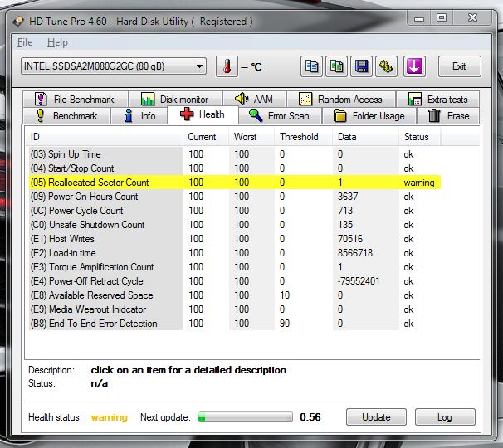The height and width of the screenshot is (448, 503).
Task: Click the Threshold column header
Action: coord(304,137)
